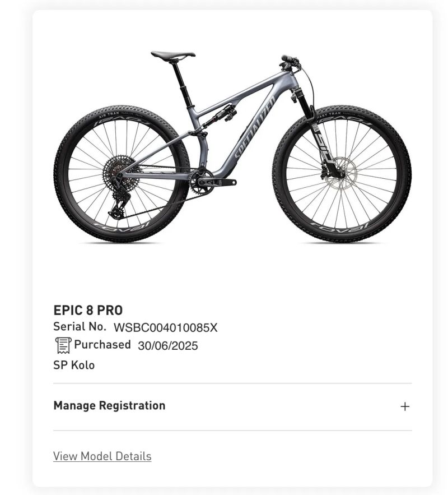448x495 pixels.
Task: Click the Purchased label beside the receipt icon
Action: 101,344
